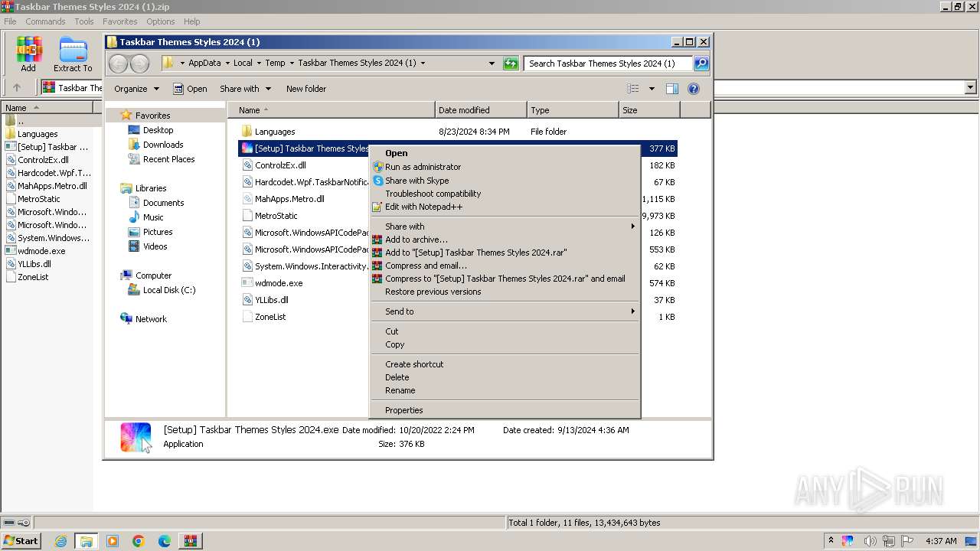Viewport: 980px width, 551px height.
Task: Click the search magnifier icon
Action: pos(701,64)
